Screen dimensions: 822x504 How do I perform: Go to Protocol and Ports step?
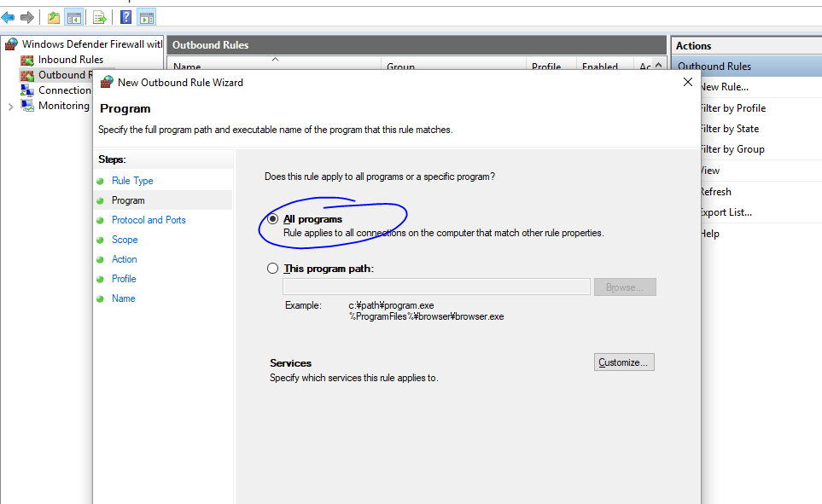coord(149,220)
